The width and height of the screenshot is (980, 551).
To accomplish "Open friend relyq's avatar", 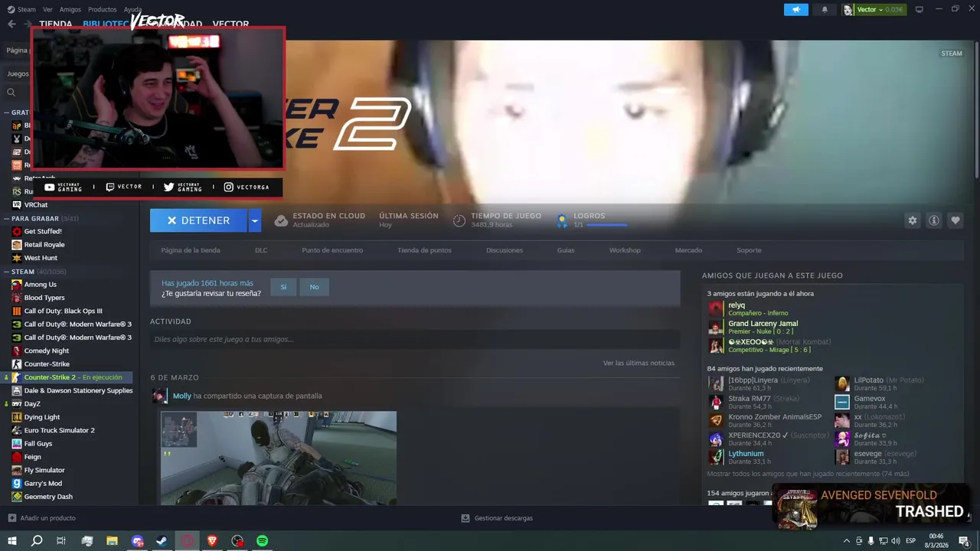I will [x=716, y=308].
